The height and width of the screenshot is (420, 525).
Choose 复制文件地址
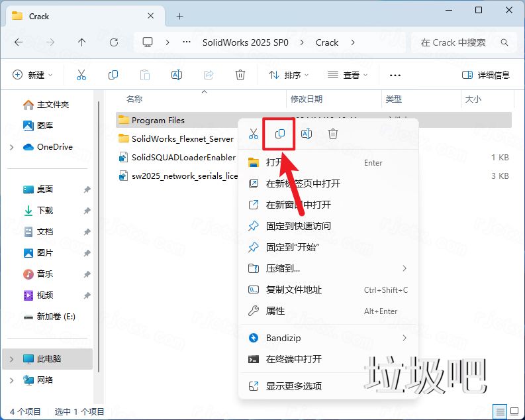pyautogui.click(x=328, y=289)
